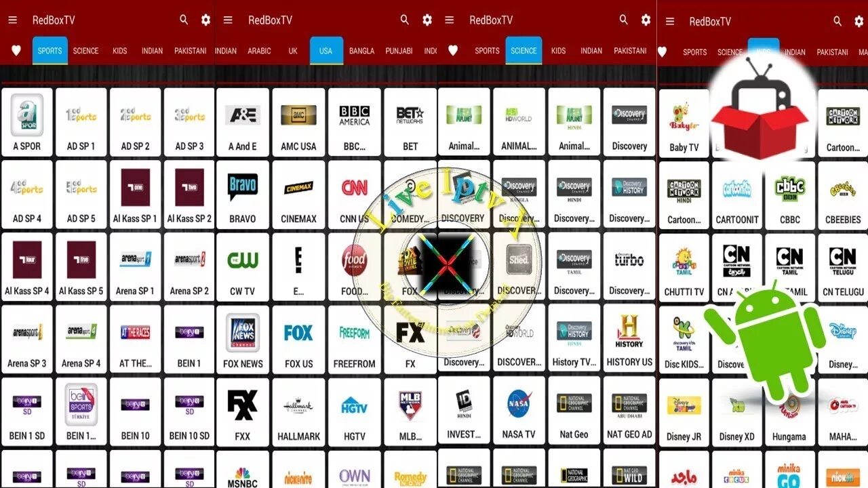Select the FREEFROM channel tile
Image resolution: width=868 pixels, height=488 pixels.
355,340
